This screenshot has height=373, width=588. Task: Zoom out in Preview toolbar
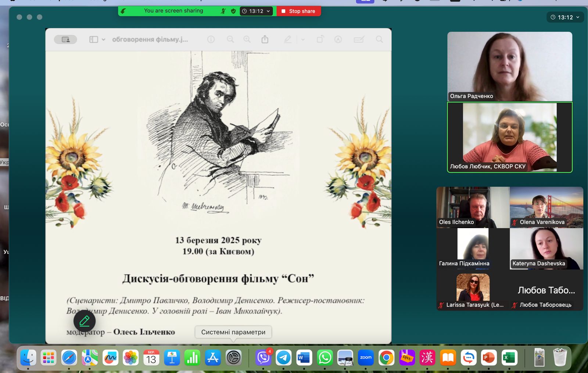tap(230, 39)
